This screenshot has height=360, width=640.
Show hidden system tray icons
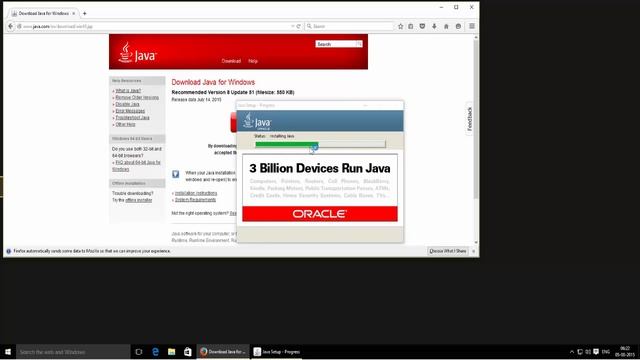(x=572, y=352)
